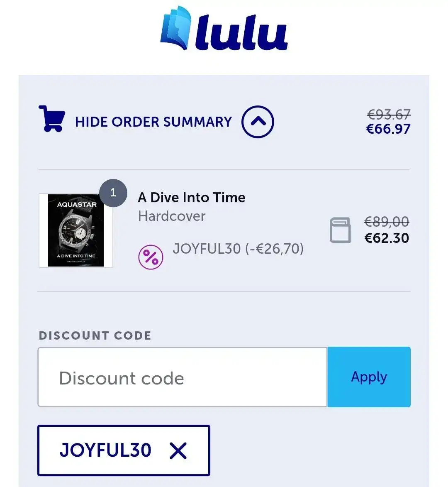Screen dimensions: 448x487
Task: Click the gray hardcover book icon
Action: 340,230
